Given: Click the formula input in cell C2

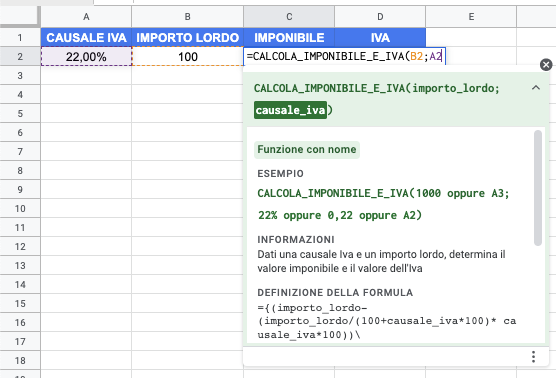Looking at the screenshot, I should (x=344, y=56).
